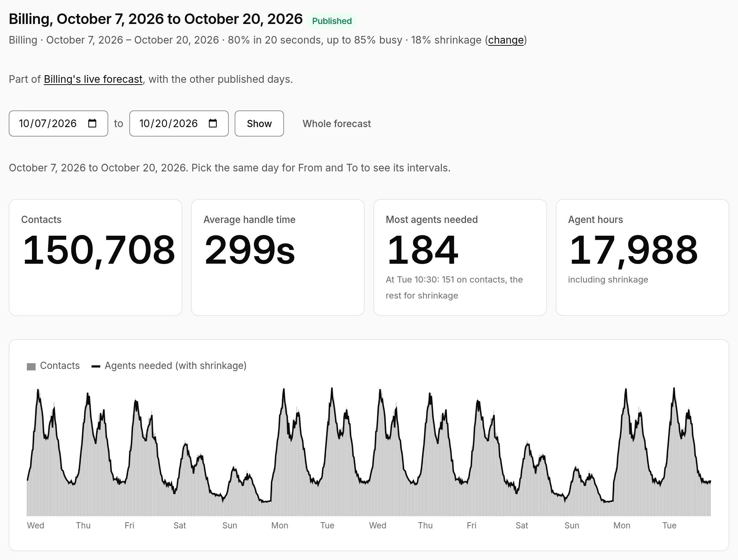The width and height of the screenshot is (738, 560).
Task: Click the Average handle time value 299s
Action: [x=250, y=250]
